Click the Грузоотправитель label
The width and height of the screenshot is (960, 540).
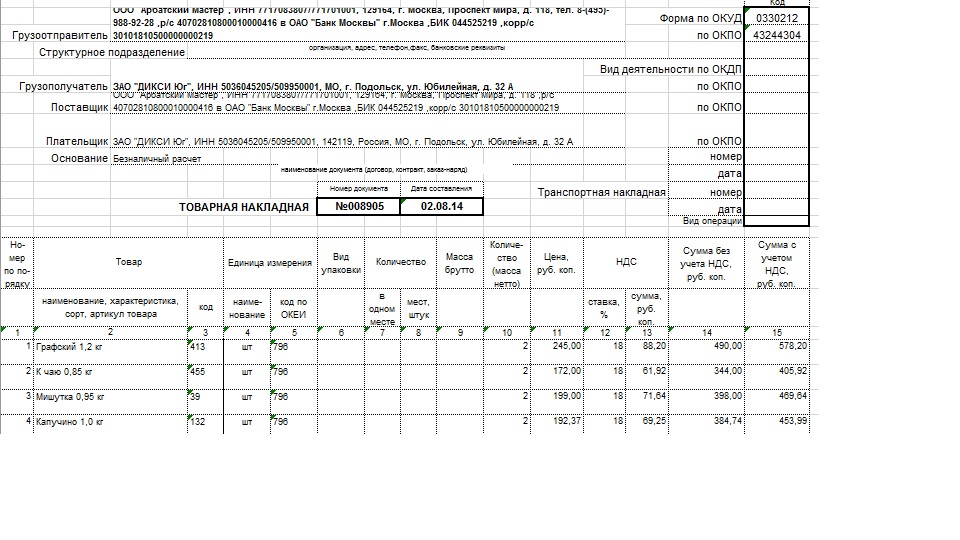click(60, 36)
